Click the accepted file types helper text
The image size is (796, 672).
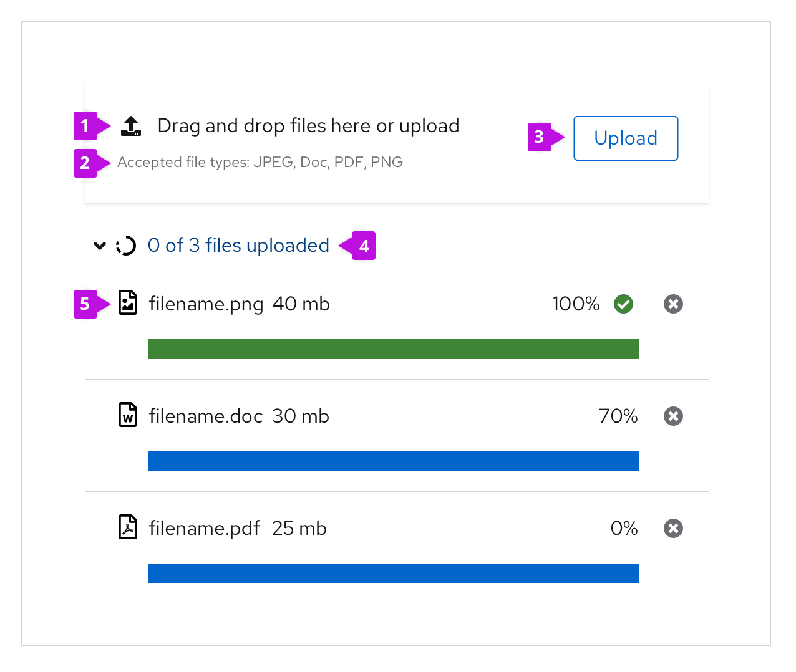[x=260, y=163]
